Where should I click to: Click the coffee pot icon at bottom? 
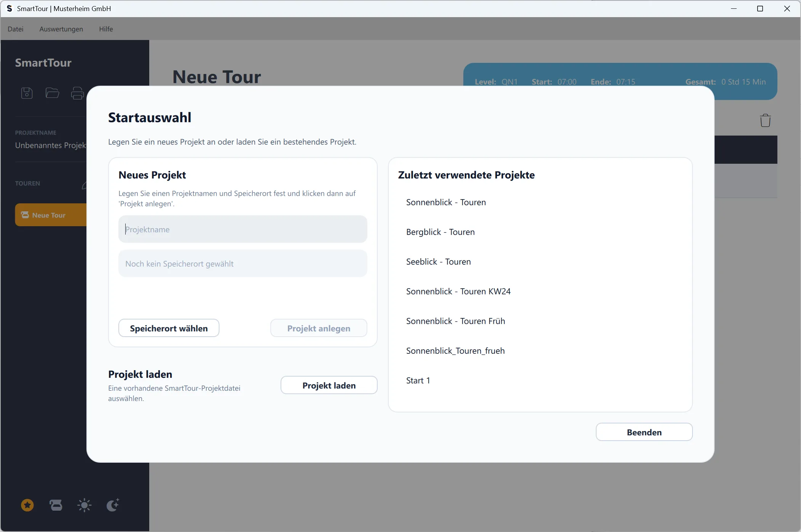click(56, 505)
